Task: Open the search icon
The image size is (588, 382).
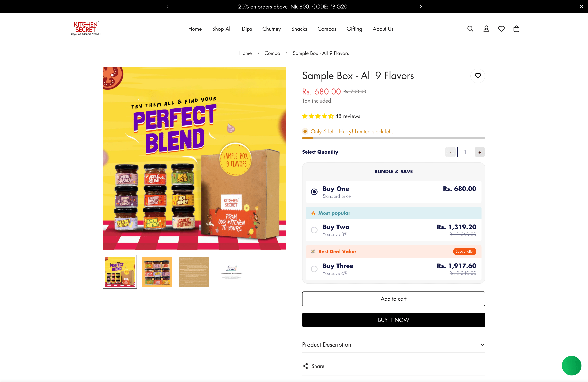Action: 470,29
